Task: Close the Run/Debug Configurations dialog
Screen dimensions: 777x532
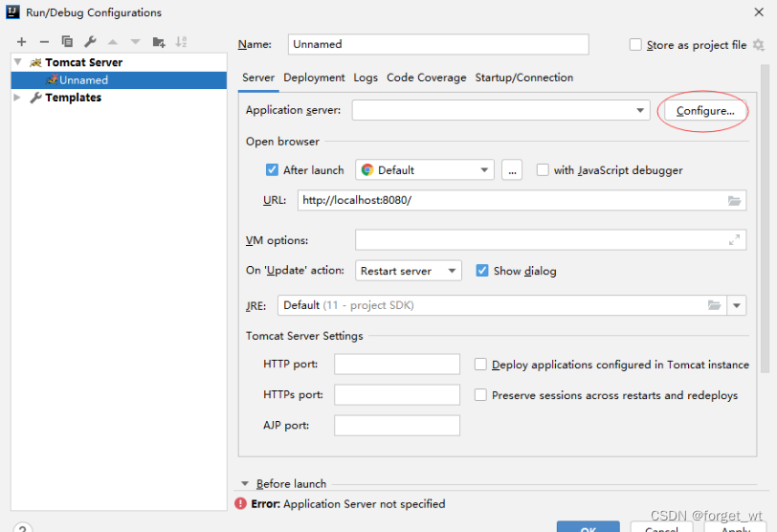Action: coord(759,11)
